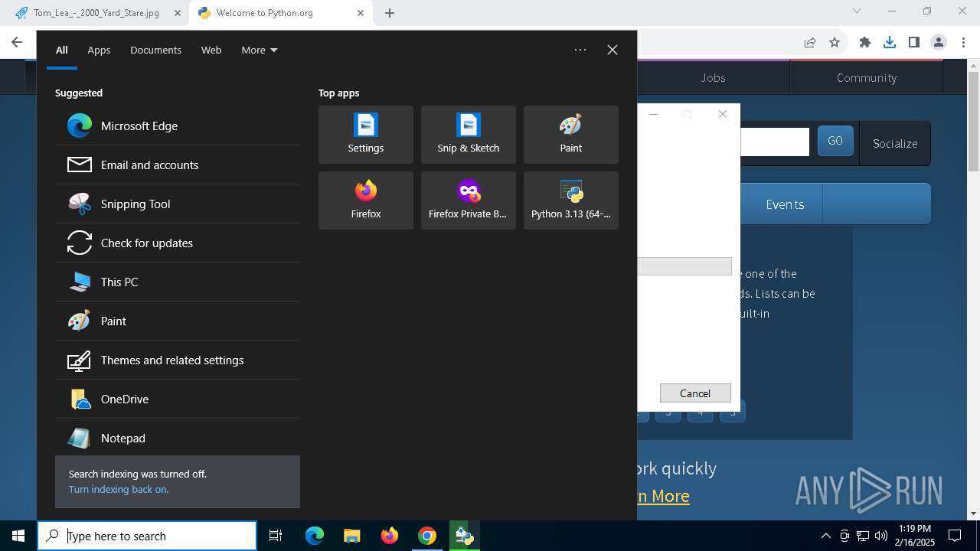Click Python.org search input field
The image size is (980, 551).
pyautogui.click(x=774, y=142)
